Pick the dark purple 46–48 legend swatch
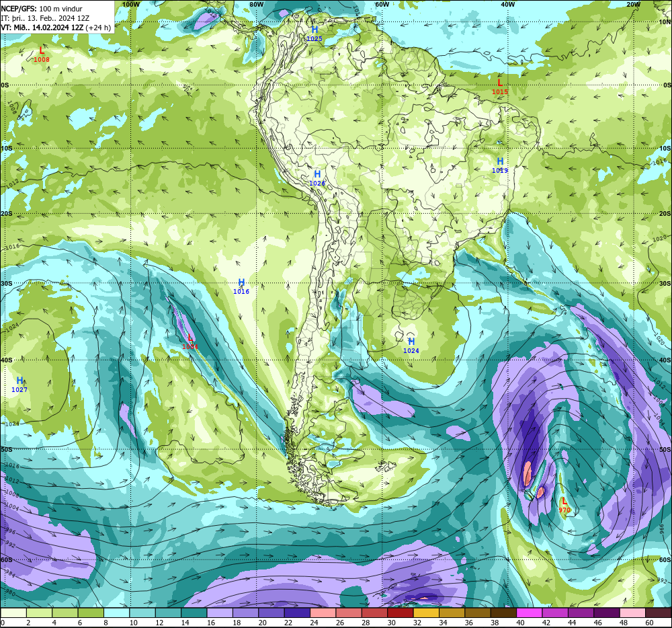 607,613
